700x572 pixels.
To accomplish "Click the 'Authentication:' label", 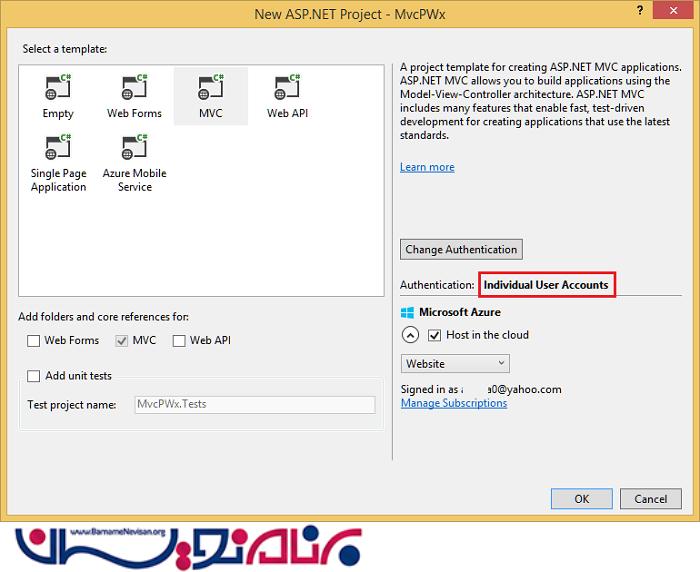I will click(437, 285).
